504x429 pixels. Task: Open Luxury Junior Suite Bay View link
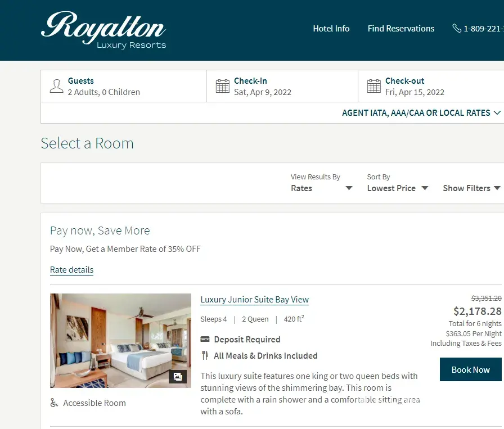tap(255, 300)
